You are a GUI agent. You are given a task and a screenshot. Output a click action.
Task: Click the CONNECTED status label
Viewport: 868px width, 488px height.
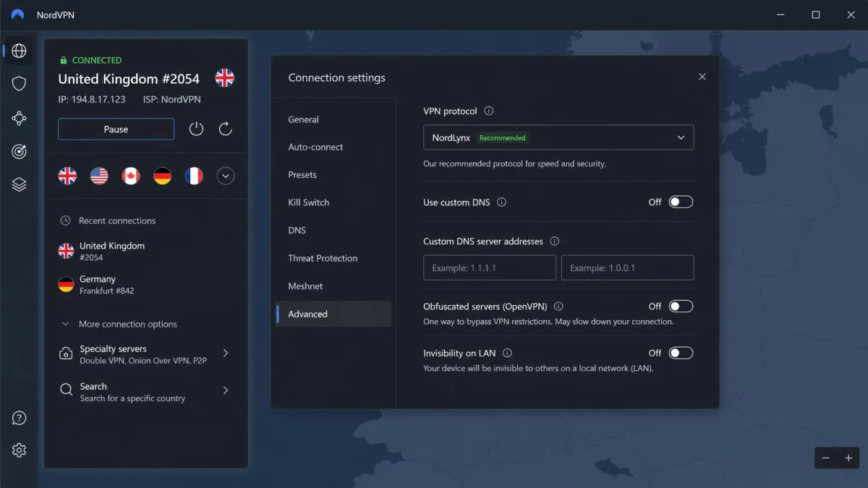[97, 61]
